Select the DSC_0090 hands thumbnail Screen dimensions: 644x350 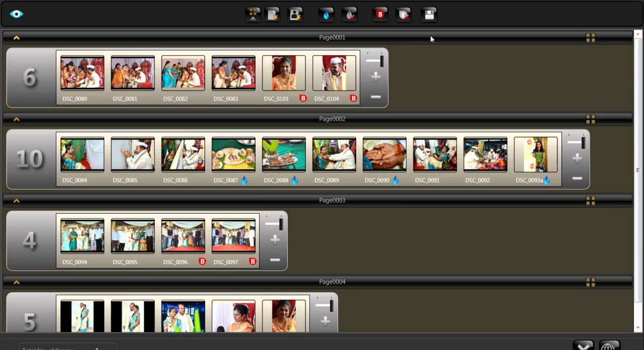coord(384,154)
